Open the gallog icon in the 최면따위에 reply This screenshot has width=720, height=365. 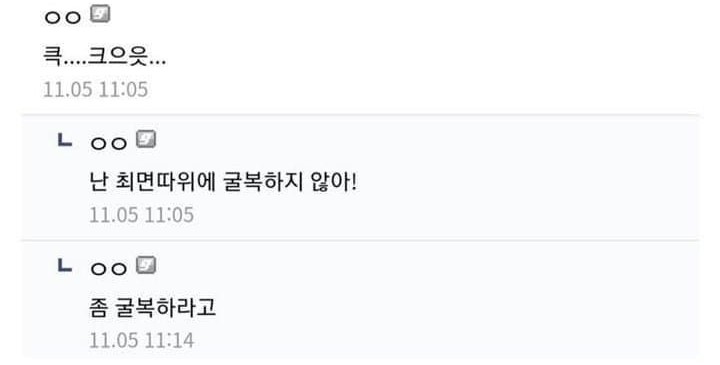pos(146,140)
